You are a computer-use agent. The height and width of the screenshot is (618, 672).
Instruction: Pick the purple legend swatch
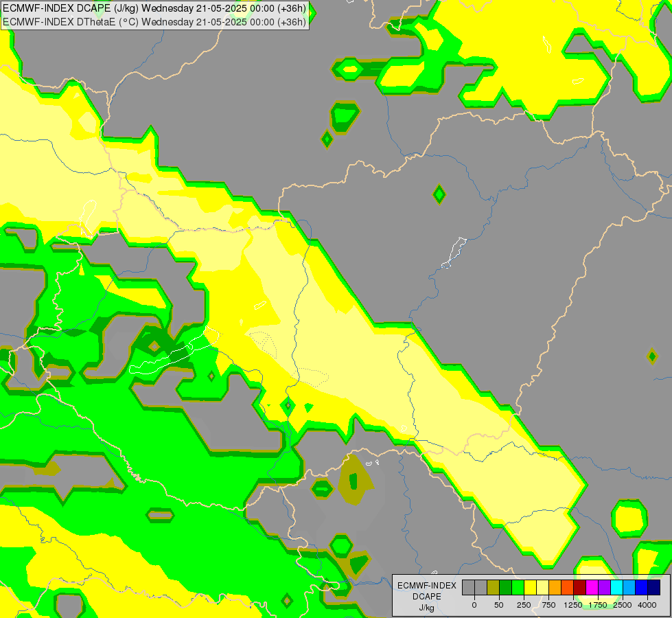pyautogui.click(x=605, y=587)
